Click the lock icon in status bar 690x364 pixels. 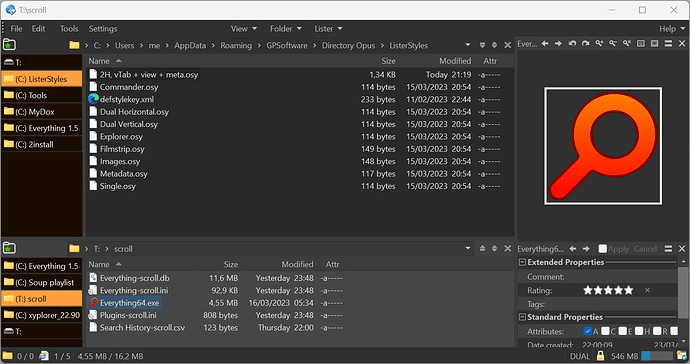600,356
